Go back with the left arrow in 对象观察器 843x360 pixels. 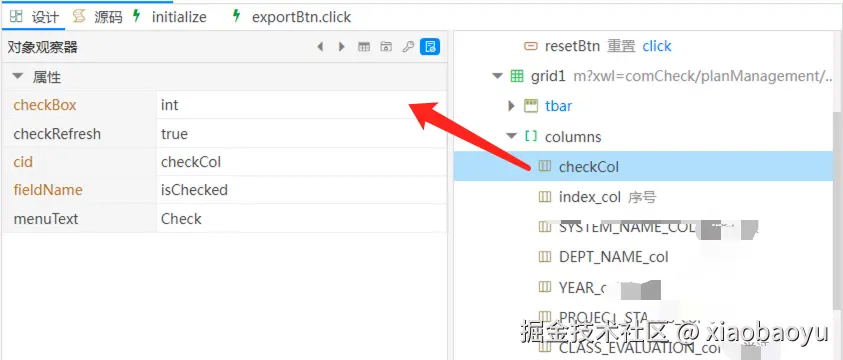(x=320, y=47)
